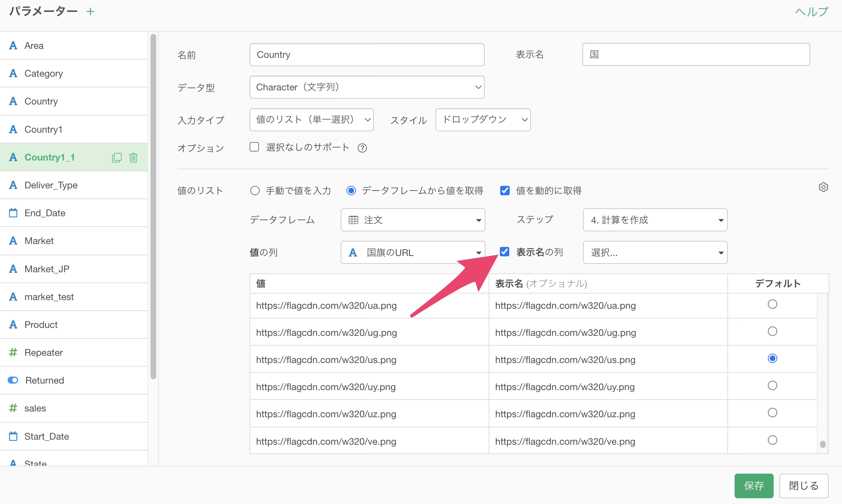Select データフレームから値を取得 radio option
The width and height of the screenshot is (842, 504).
point(351,191)
